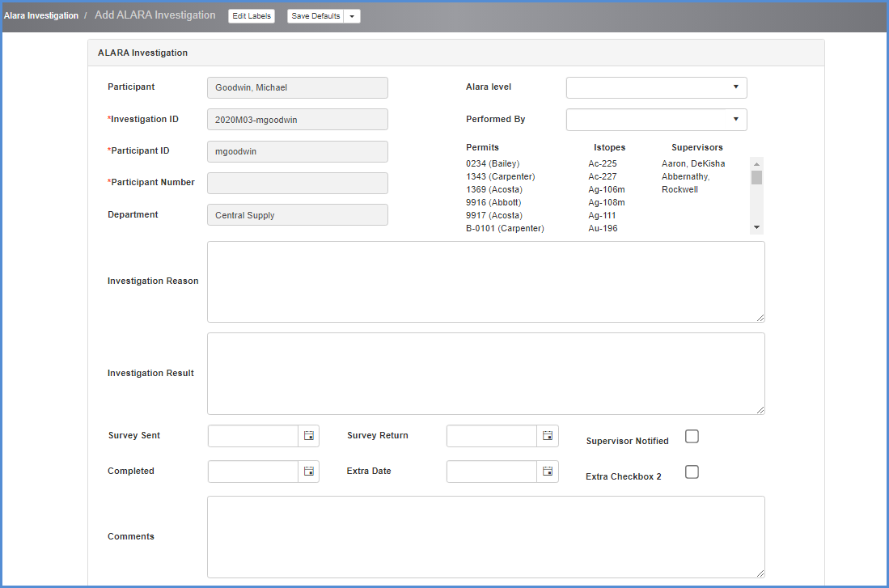Viewport: 889px width, 588px height.
Task: Click the permits list scrollbar thumb
Action: (756, 177)
